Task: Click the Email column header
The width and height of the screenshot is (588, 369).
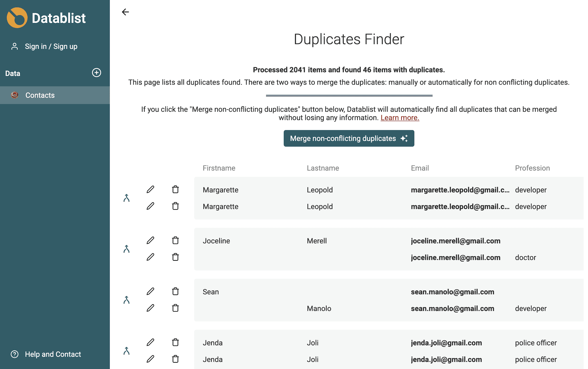Action: pyautogui.click(x=420, y=168)
